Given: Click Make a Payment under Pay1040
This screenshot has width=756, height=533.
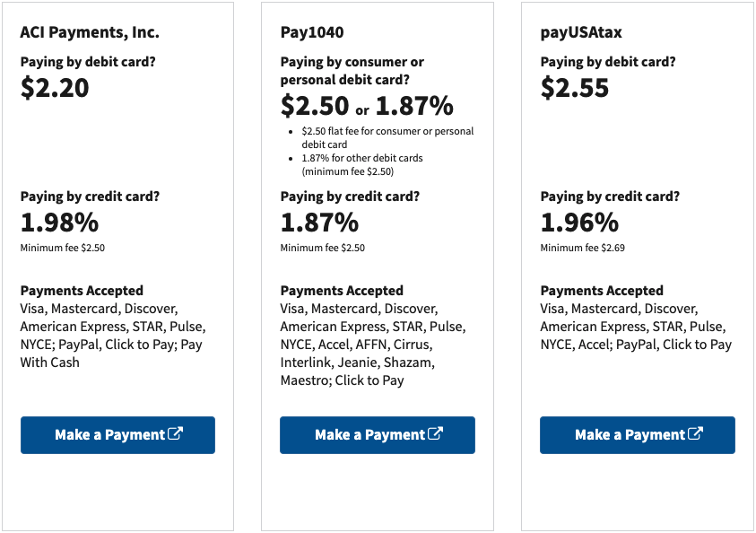Looking at the screenshot, I should pyautogui.click(x=377, y=434).
